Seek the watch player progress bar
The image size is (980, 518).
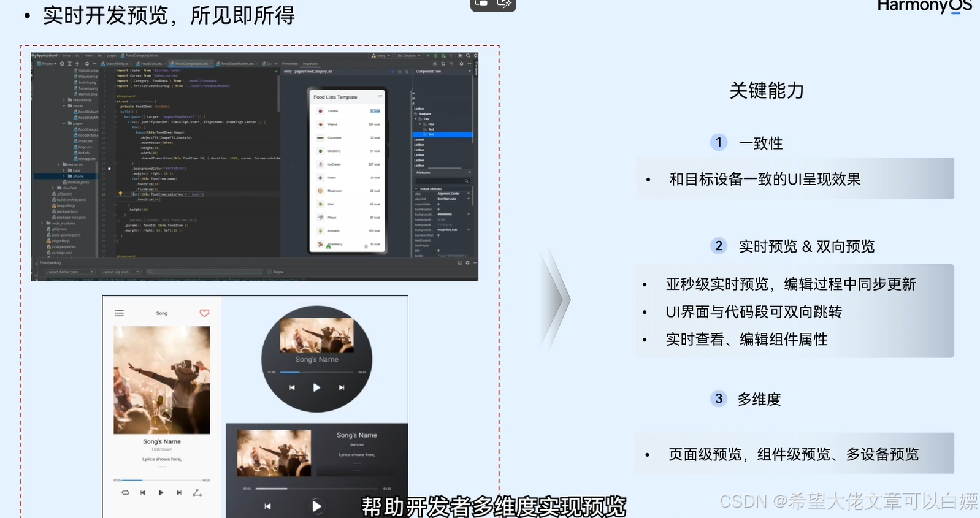tap(318, 372)
